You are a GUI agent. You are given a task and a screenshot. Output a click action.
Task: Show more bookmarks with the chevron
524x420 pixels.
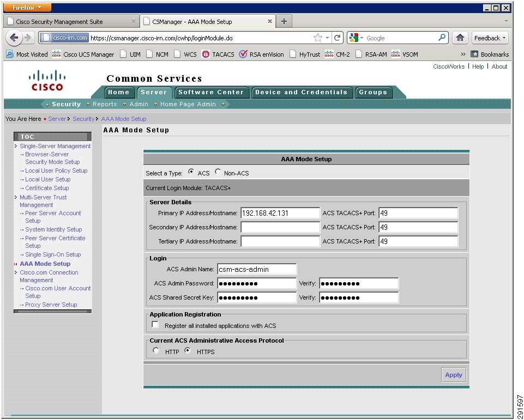click(x=463, y=54)
